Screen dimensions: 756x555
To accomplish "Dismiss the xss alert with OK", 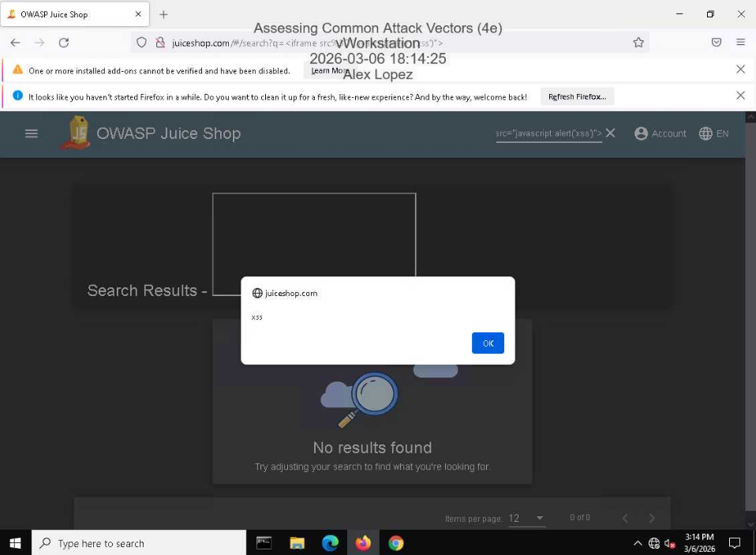I will tap(488, 343).
